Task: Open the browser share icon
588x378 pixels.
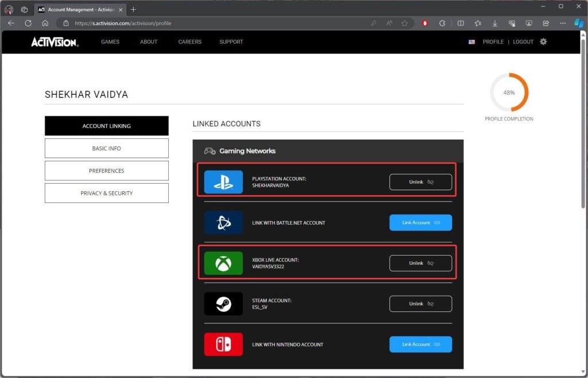Action: pos(546,23)
